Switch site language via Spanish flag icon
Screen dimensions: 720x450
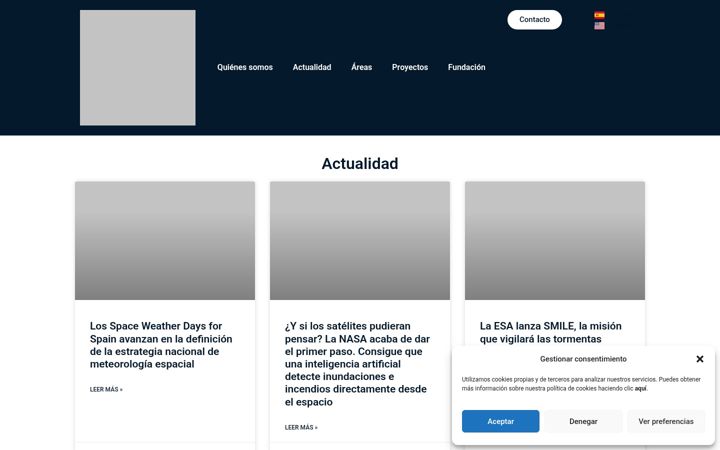(599, 15)
